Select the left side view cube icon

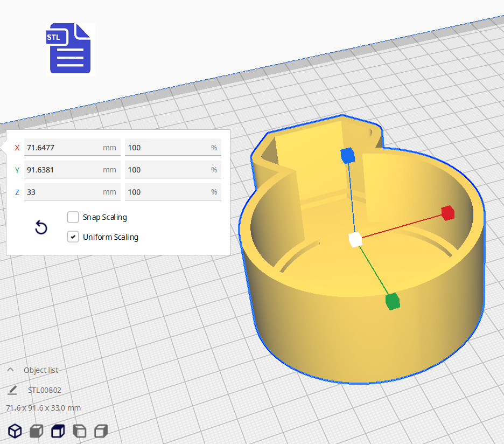point(79,431)
